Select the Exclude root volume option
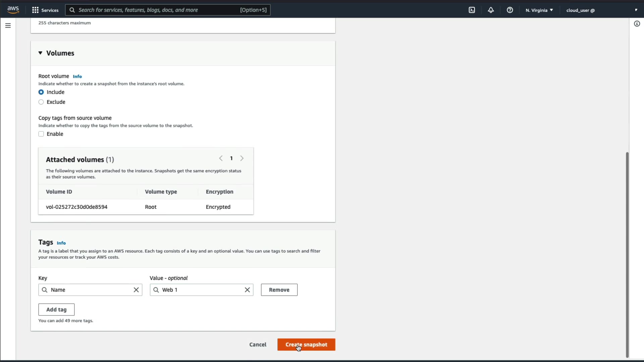644x362 pixels. (x=41, y=102)
